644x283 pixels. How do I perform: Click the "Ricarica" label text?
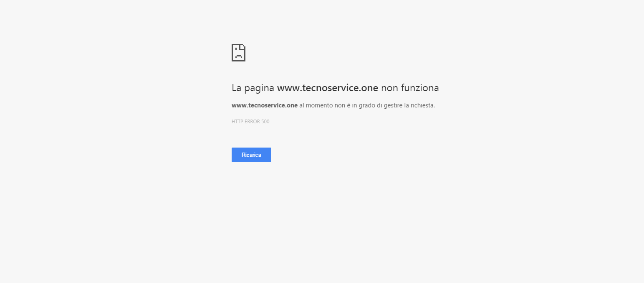pyautogui.click(x=251, y=155)
